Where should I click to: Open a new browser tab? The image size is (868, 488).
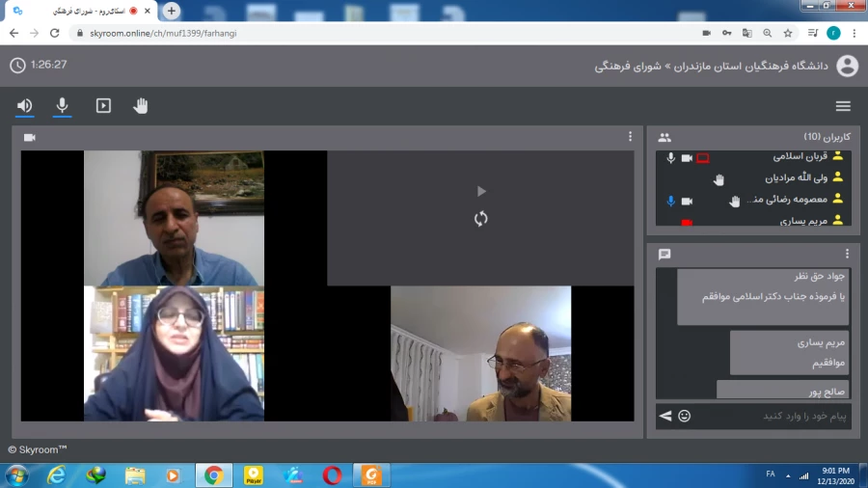(172, 11)
